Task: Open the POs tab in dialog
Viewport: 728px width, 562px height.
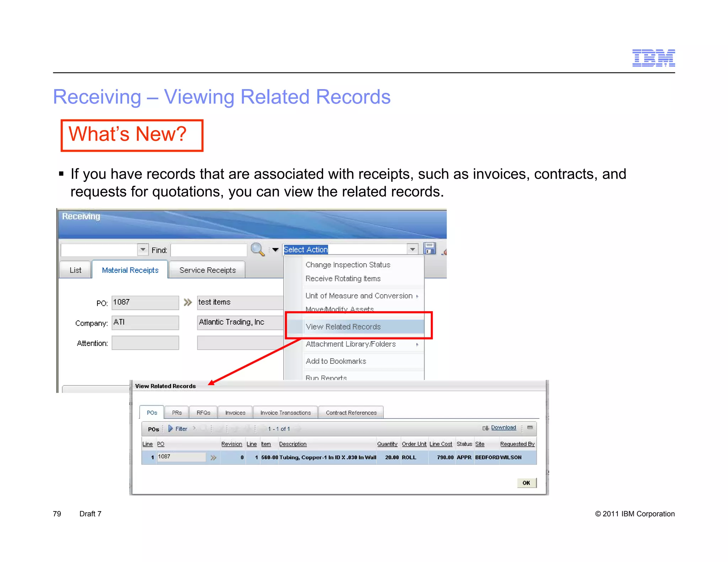Action: tap(152, 412)
